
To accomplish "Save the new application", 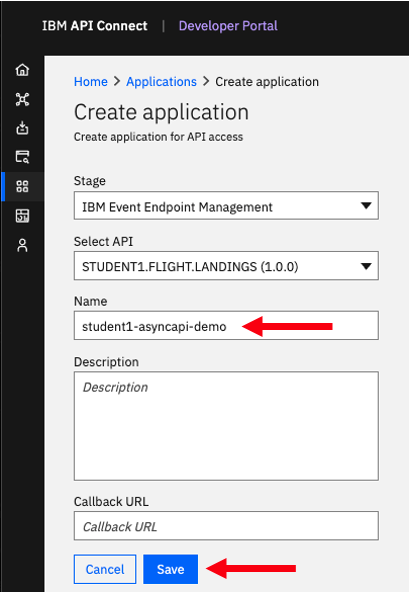I will 171,569.
